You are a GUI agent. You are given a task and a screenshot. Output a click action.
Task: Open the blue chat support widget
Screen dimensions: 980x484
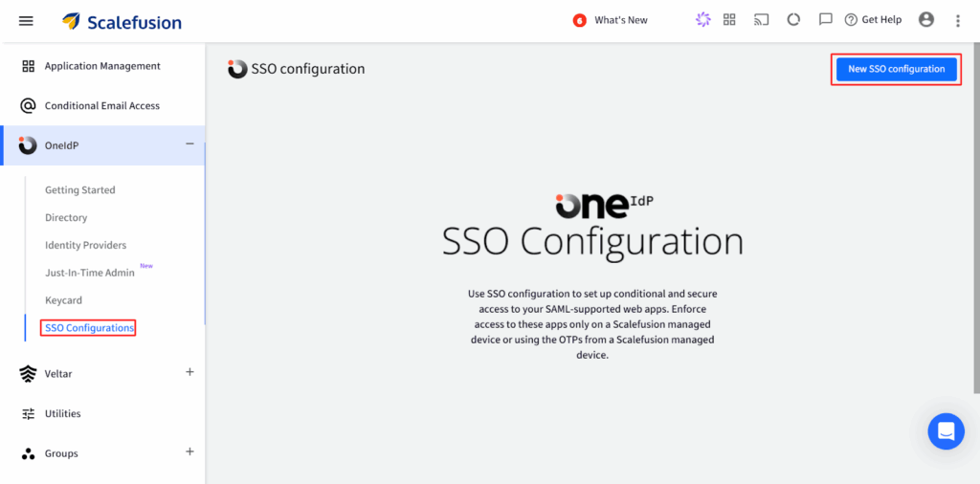coord(946,431)
